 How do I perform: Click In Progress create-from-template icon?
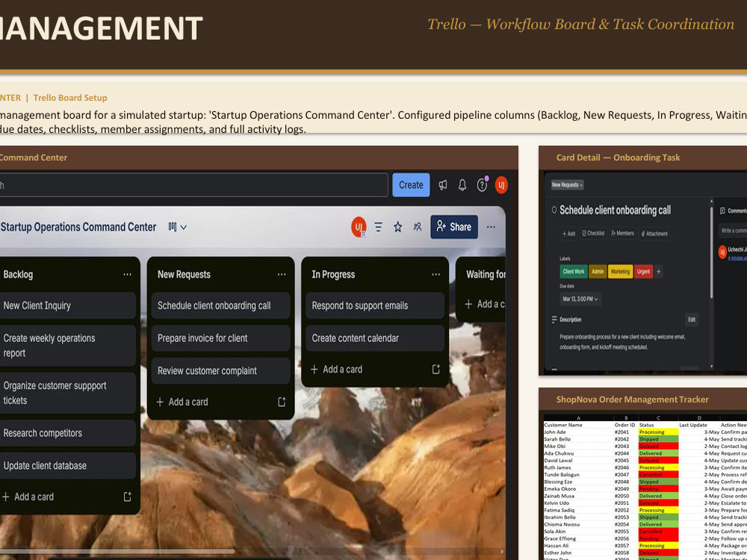pyautogui.click(x=436, y=370)
